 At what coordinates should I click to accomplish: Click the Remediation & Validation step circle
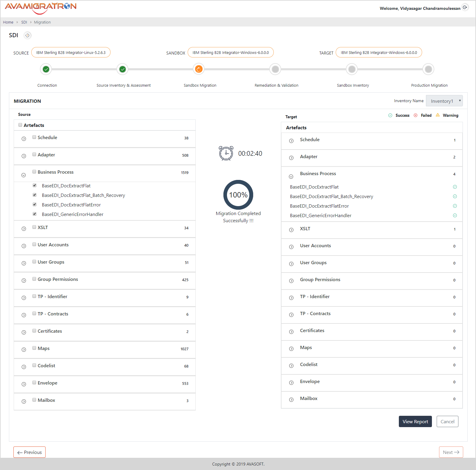pyautogui.click(x=276, y=69)
